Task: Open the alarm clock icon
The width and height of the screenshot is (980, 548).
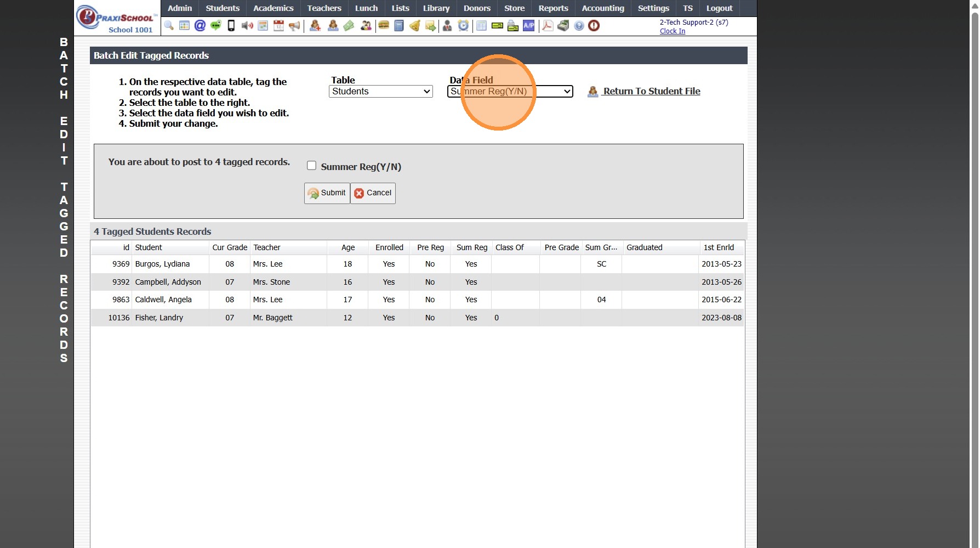Action: (x=464, y=26)
